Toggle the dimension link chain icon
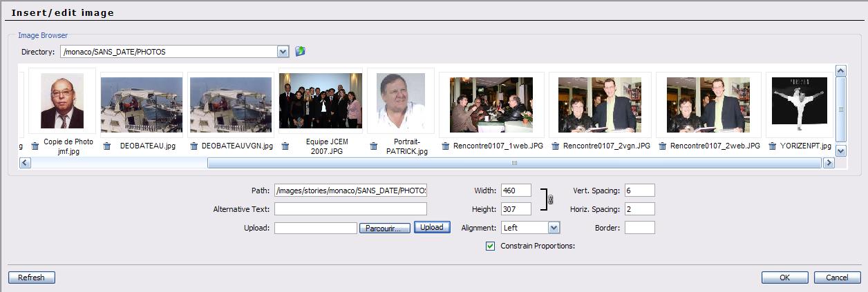This screenshot has height=292, width=868. coord(551,199)
